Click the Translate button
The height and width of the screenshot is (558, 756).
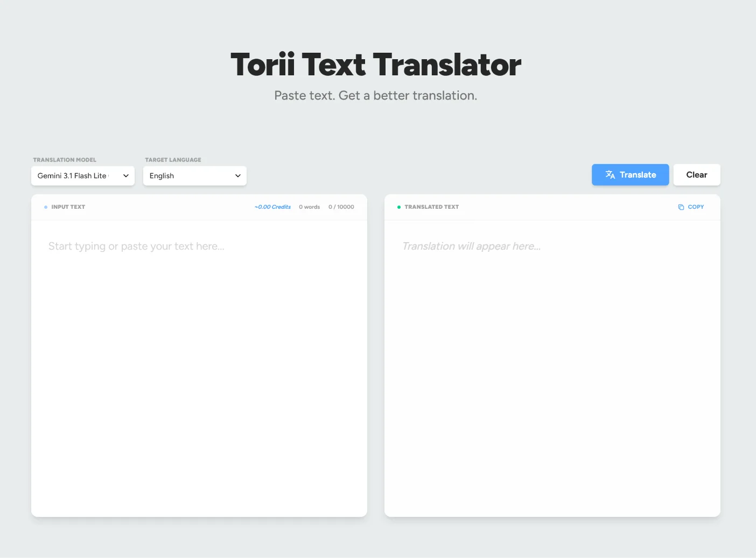pyautogui.click(x=630, y=175)
